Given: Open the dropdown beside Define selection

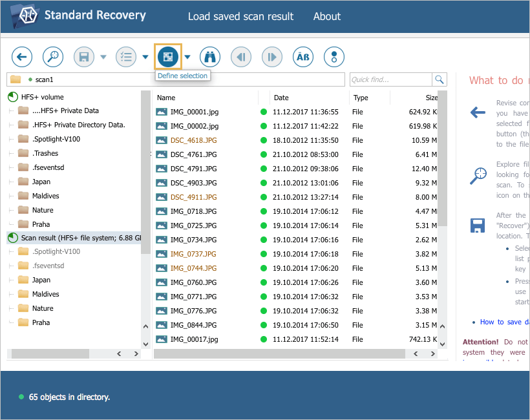Looking at the screenshot, I should (187, 57).
